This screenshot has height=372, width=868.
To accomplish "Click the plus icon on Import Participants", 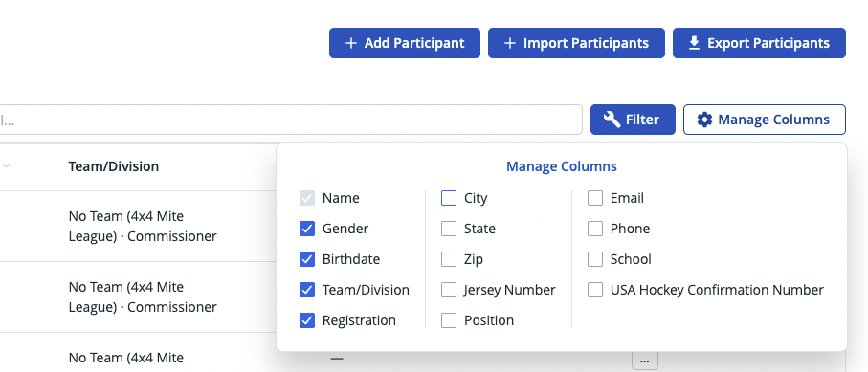I will click(x=510, y=43).
